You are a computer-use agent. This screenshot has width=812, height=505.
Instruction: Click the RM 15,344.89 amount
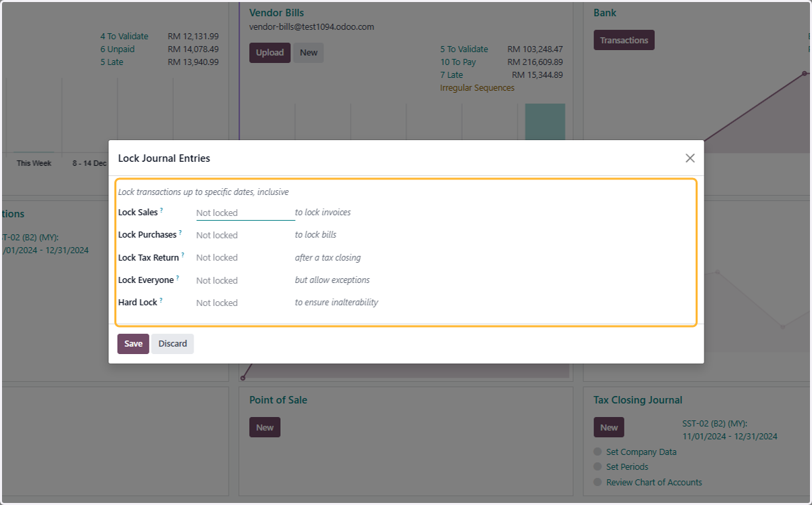[x=537, y=75]
